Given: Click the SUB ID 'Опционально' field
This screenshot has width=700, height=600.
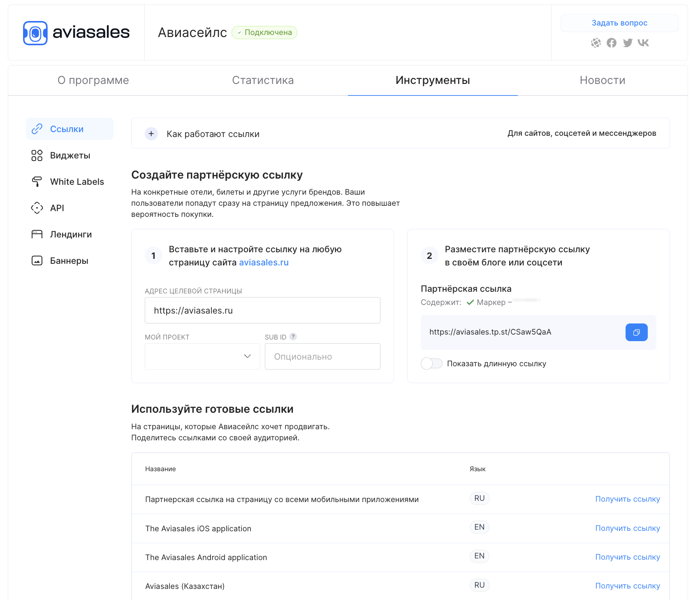Looking at the screenshot, I should 322,356.
